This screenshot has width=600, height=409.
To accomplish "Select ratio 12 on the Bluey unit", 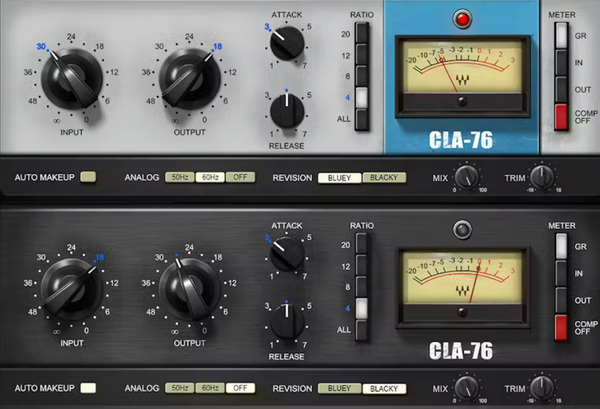I will coord(362,54).
